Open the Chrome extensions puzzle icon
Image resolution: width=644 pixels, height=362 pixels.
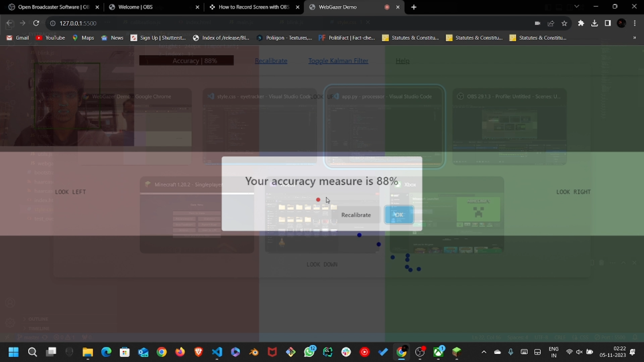581,23
